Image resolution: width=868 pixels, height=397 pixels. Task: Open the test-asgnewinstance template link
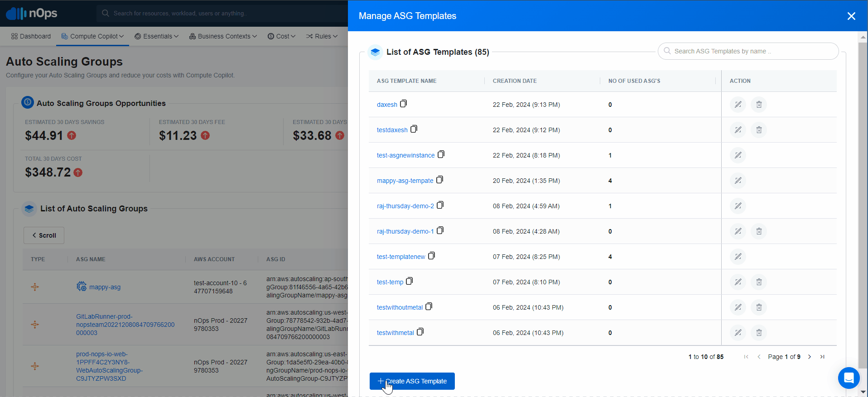click(x=405, y=155)
